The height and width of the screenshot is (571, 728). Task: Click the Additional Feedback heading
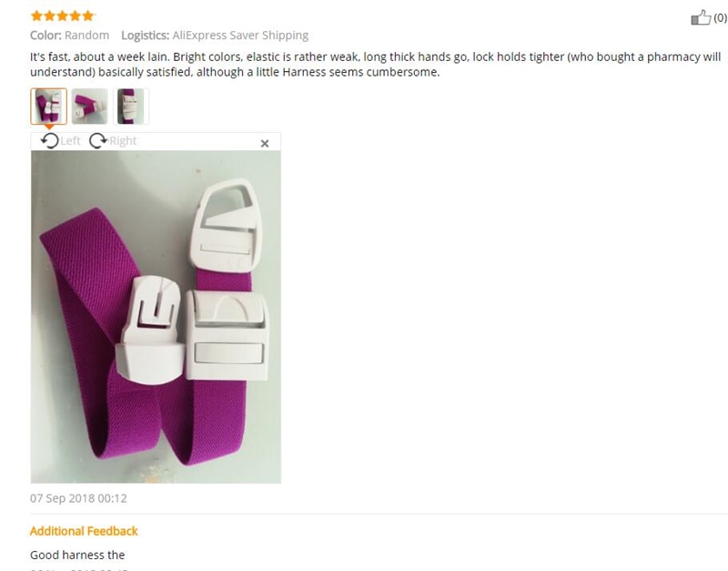tap(84, 531)
